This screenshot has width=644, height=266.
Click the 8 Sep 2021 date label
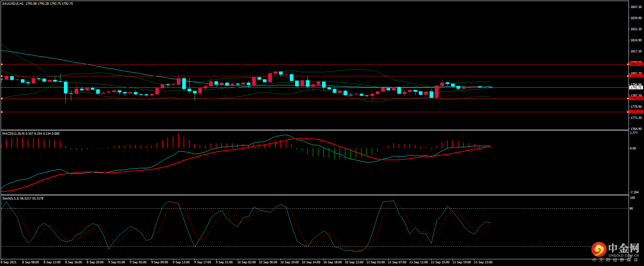9,262
